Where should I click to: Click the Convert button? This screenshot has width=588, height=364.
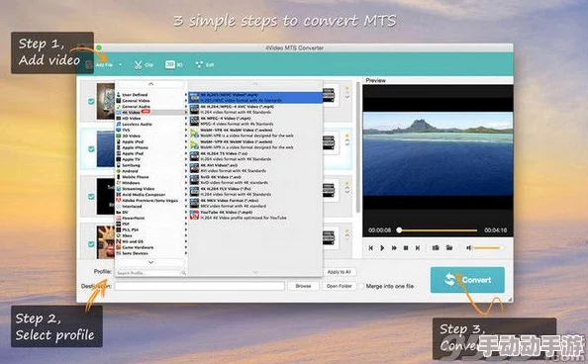pyautogui.click(x=467, y=280)
